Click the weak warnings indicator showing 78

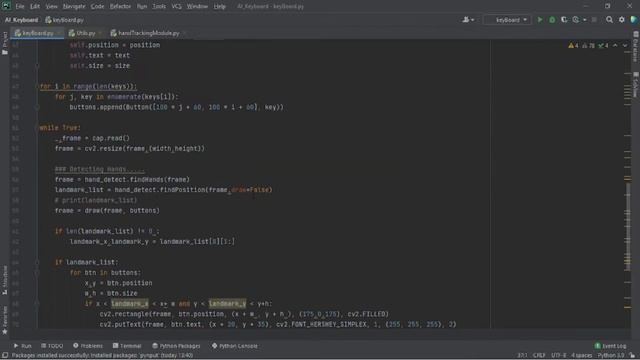589,46
